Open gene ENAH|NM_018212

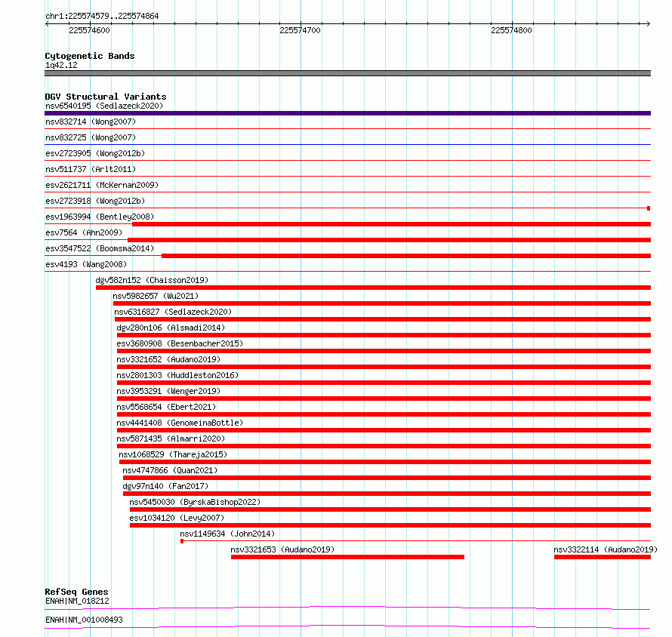(77, 601)
